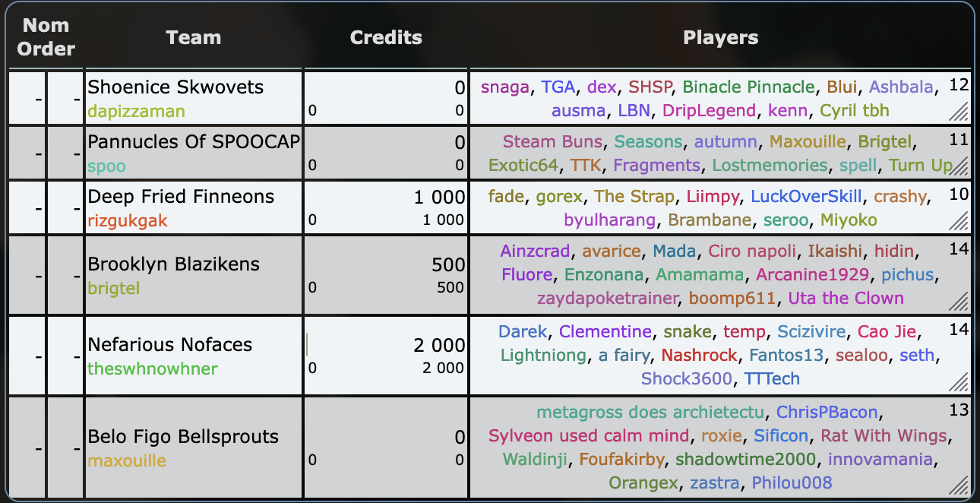980x503 pixels.
Task: Click resize handle of Shoenice Skwovets players box
Action: [961, 112]
